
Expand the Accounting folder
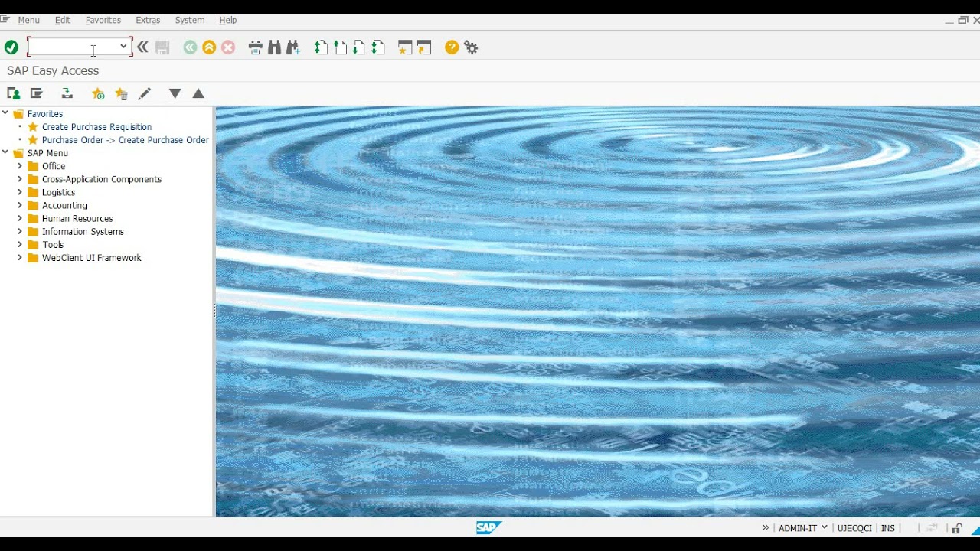pyautogui.click(x=20, y=205)
